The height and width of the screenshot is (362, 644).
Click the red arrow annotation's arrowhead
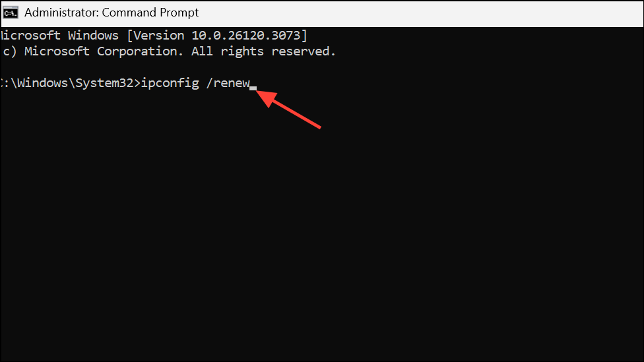[266, 98]
